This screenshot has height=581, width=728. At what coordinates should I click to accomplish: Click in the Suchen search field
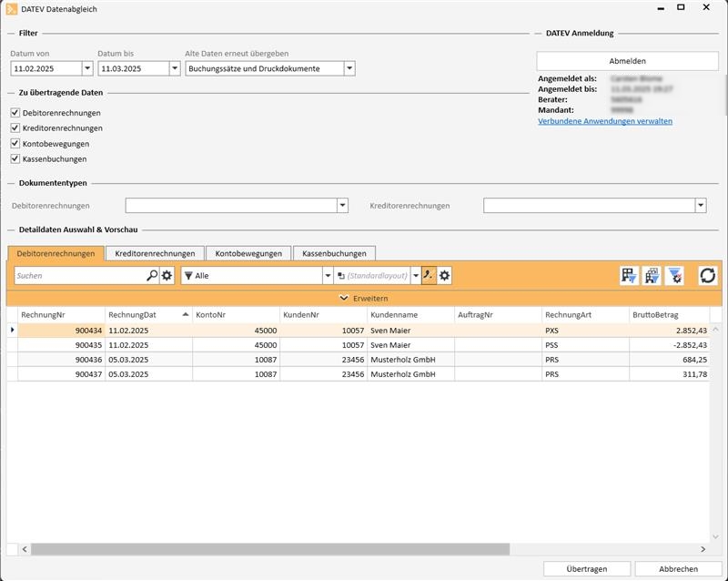coord(80,276)
